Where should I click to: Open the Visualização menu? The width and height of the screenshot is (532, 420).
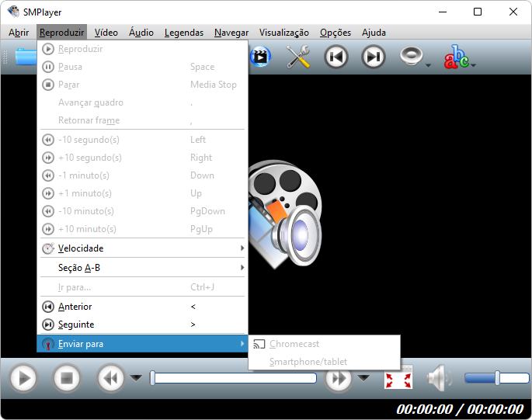tap(284, 33)
